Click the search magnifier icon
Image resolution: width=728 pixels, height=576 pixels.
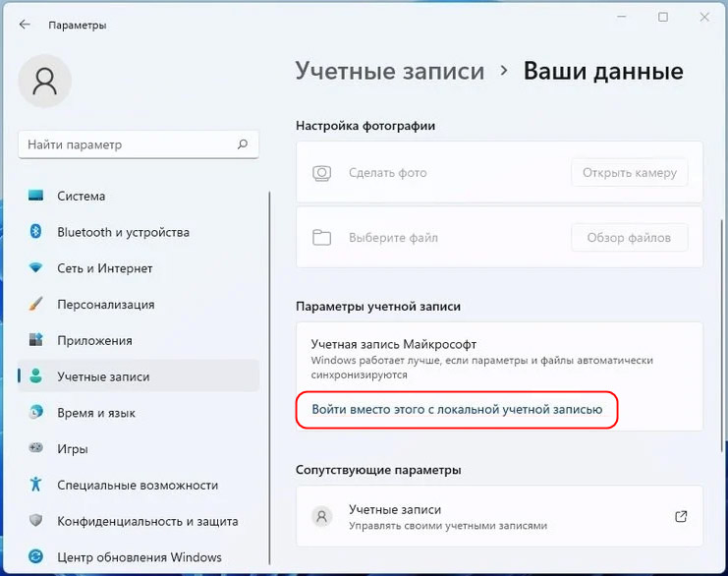click(243, 144)
